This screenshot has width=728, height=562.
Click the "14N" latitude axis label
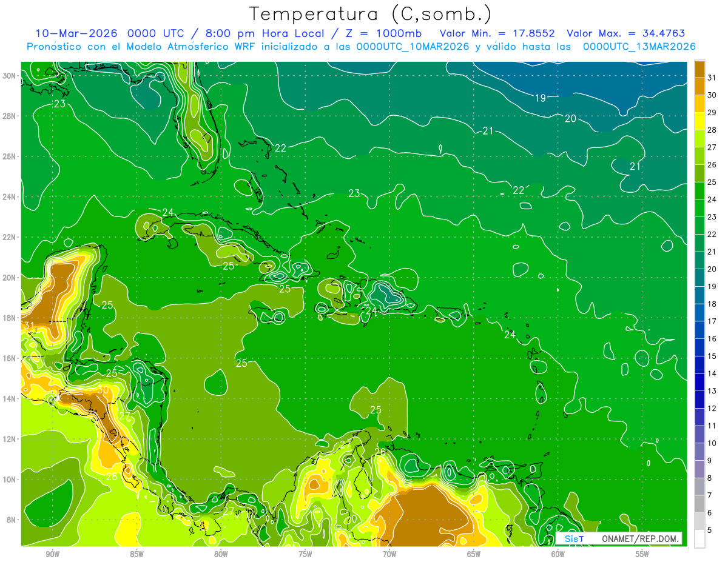[9, 399]
